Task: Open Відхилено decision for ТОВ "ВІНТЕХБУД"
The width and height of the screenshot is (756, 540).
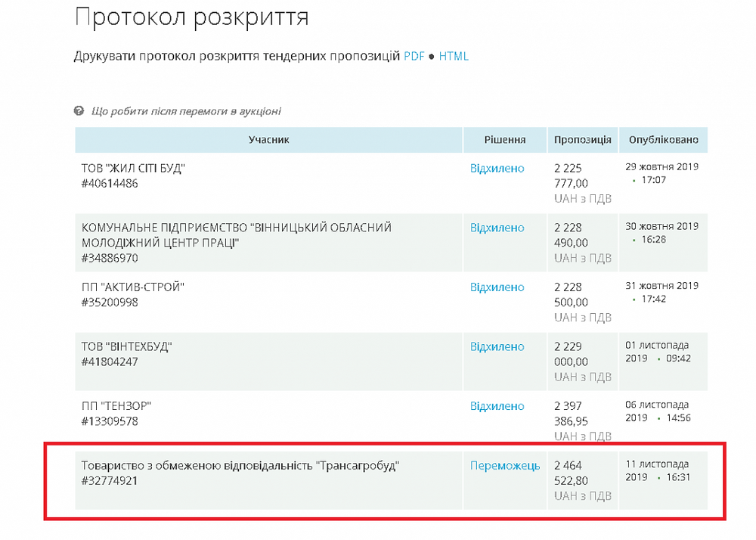Action: (497, 346)
